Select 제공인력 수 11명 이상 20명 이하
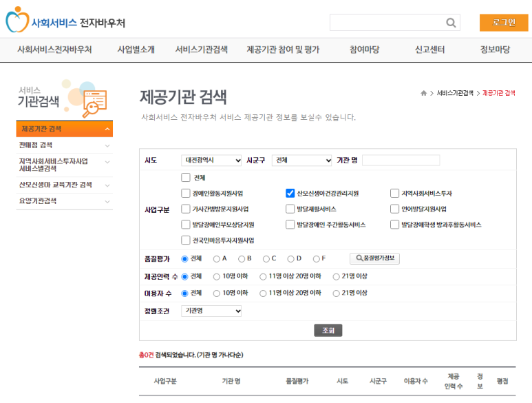This screenshot has width=532, height=403. click(x=263, y=277)
